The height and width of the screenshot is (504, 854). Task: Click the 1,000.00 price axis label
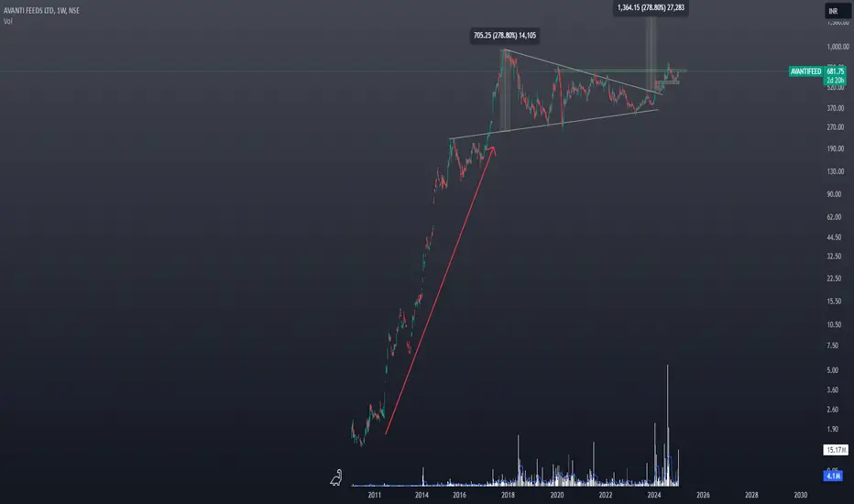(x=838, y=47)
